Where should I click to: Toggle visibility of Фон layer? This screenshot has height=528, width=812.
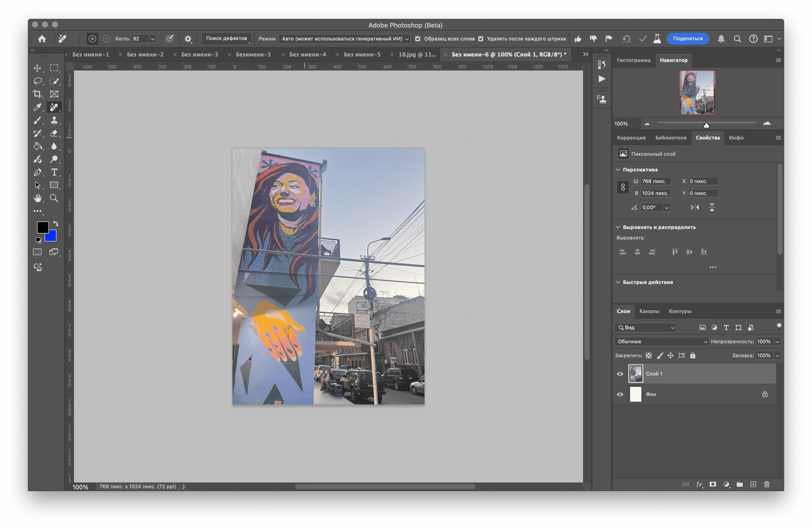pyautogui.click(x=620, y=394)
